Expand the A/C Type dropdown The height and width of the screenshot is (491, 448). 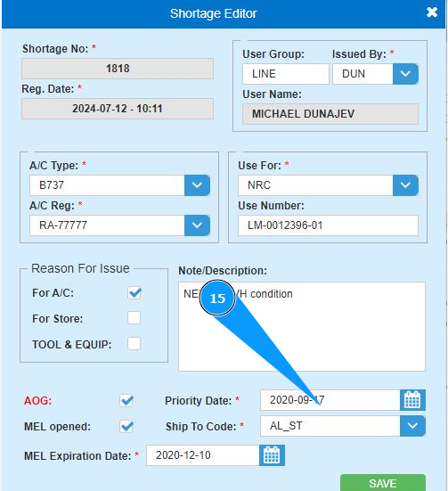click(x=197, y=185)
